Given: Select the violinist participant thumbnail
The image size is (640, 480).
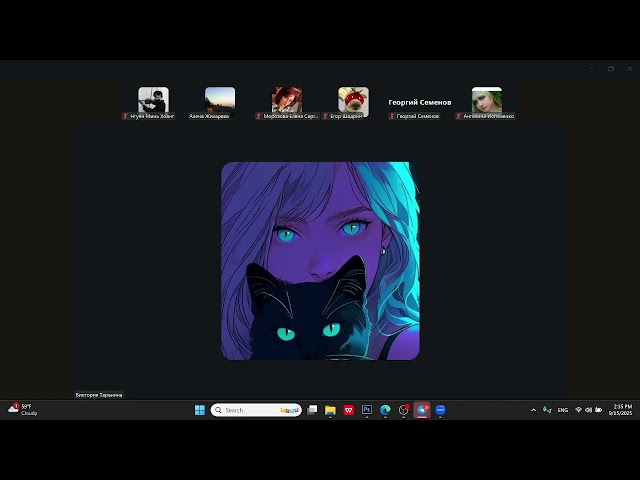Looking at the screenshot, I should (x=153, y=100).
